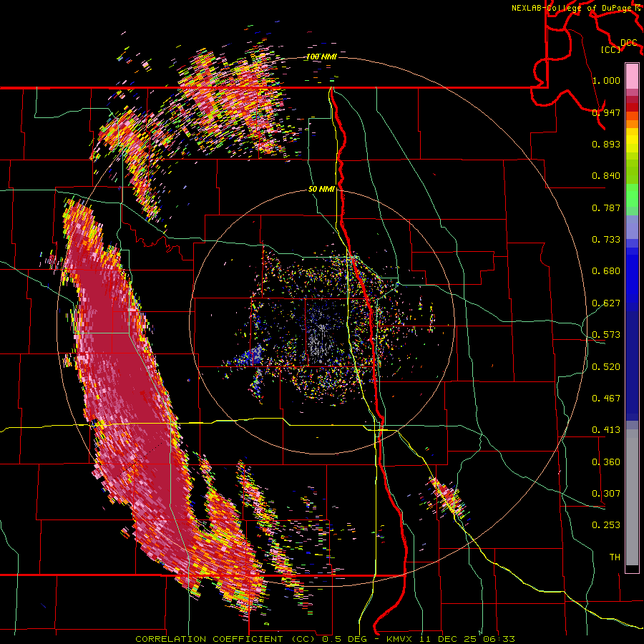Select the 0.947 value on the color scale
The width and height of the screenshot is (644, 644).
click(606, 112)
